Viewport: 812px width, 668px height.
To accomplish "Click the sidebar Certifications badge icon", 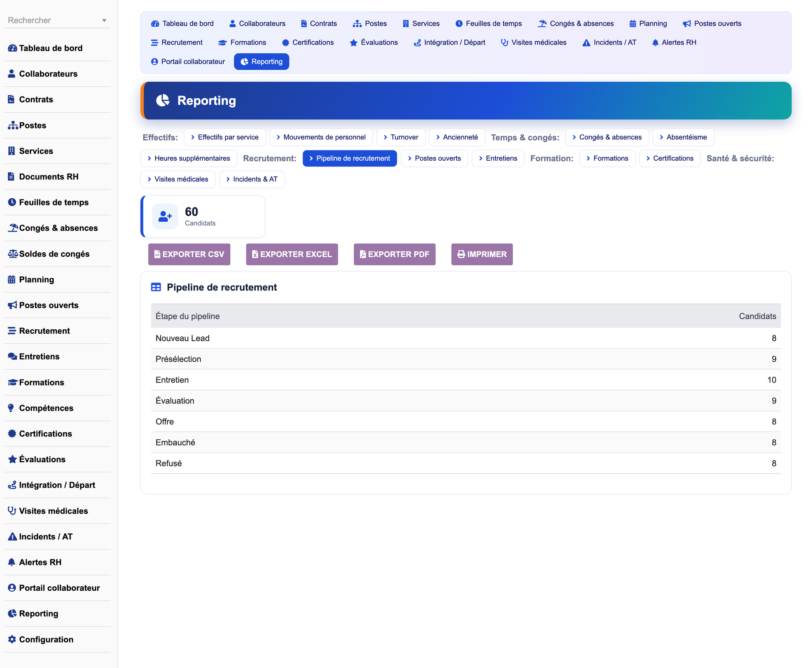I will (x=12, y=434).
